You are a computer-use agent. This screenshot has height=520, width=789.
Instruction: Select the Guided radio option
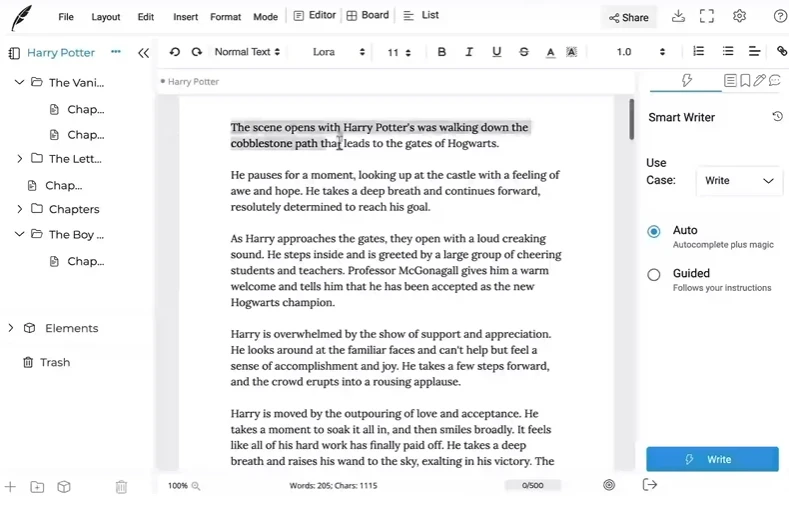pos(654,274)
